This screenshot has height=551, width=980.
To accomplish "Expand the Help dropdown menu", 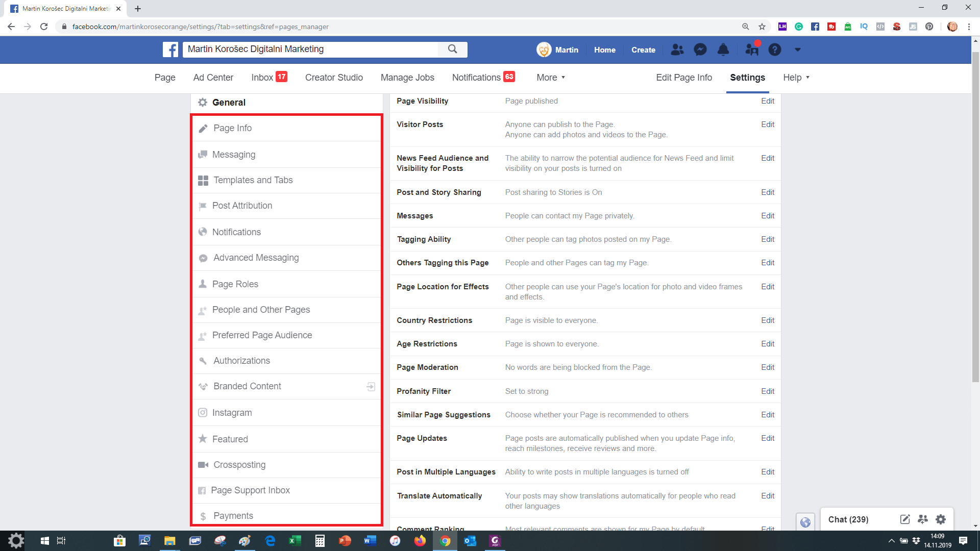I will 796,78.
